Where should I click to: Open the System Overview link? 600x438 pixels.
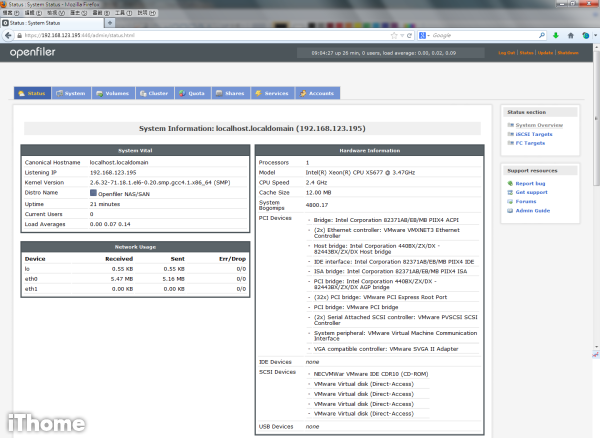tap(539, 125)
